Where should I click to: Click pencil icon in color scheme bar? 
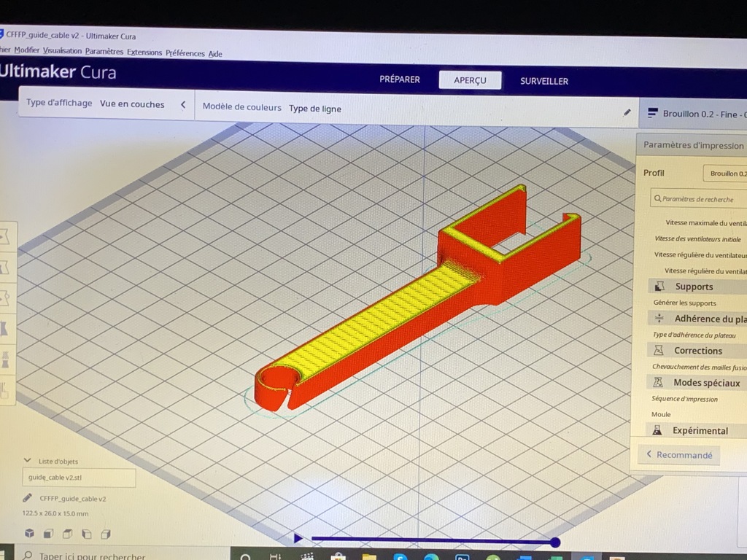coord(627,112)
